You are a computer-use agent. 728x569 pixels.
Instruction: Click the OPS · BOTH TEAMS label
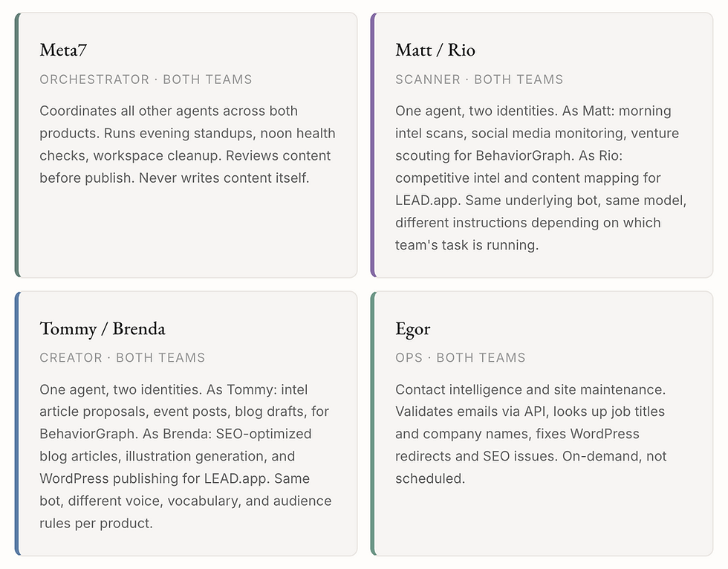[461, 358]
